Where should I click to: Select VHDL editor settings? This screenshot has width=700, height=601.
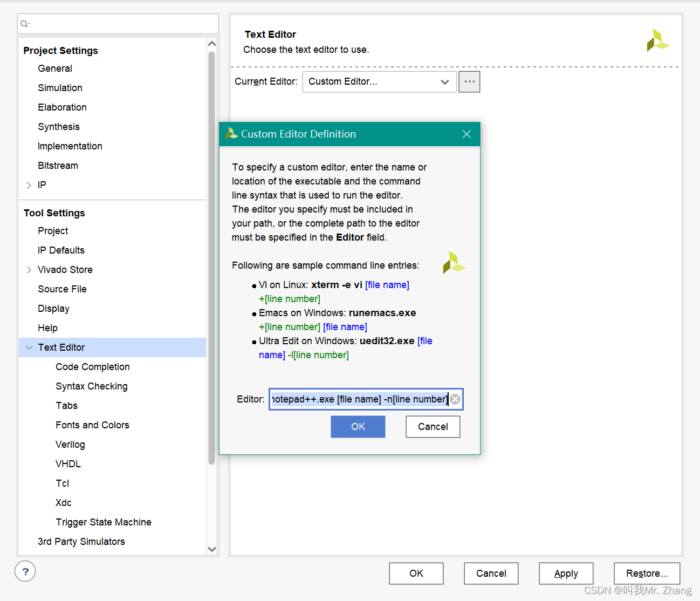pos(68,464)
